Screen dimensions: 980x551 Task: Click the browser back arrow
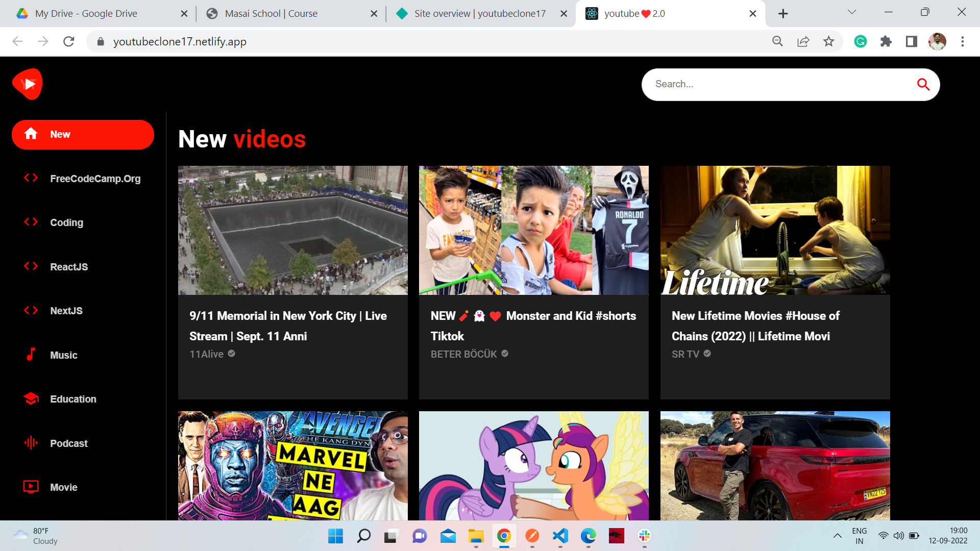coord(18,42)
